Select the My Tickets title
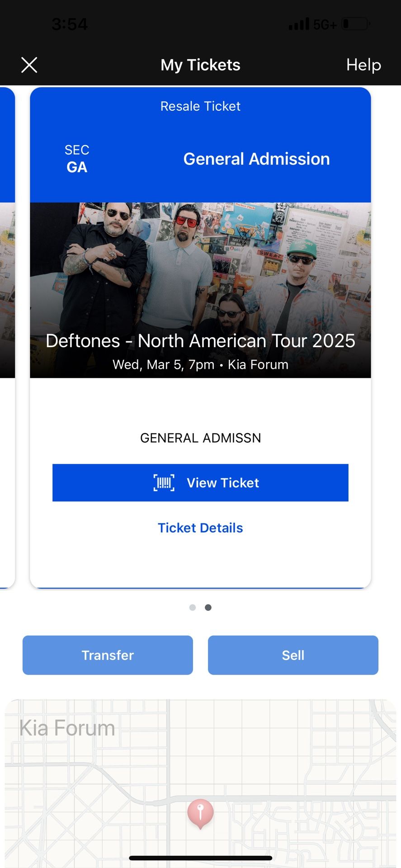The height and width of the screenshot is (868, 401). 200,65
